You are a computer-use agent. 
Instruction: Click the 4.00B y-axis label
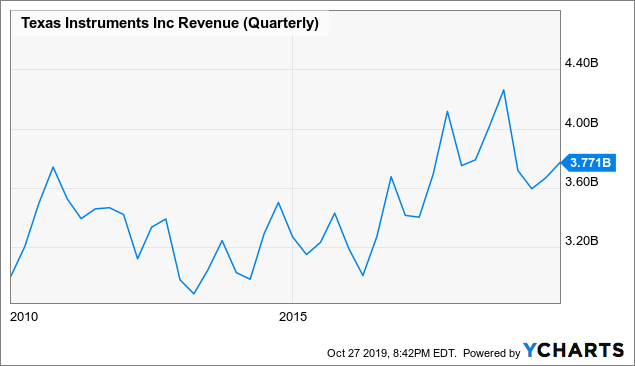(582, 123)
